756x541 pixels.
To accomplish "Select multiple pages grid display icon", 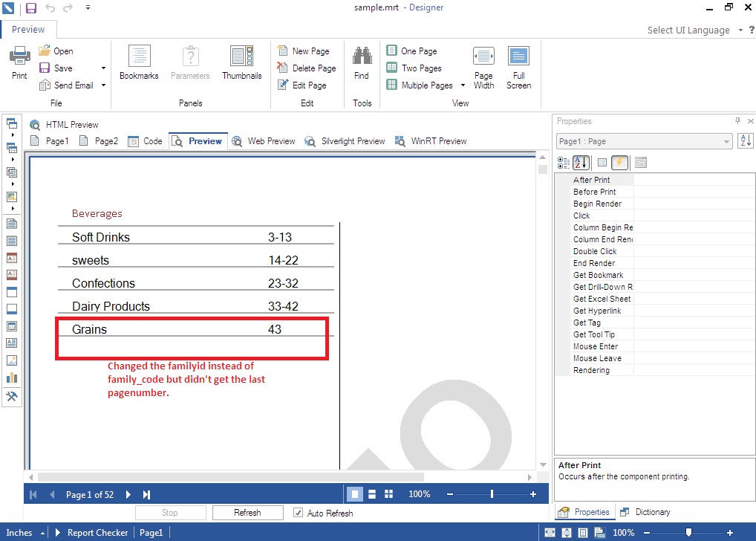I will 388,494.
